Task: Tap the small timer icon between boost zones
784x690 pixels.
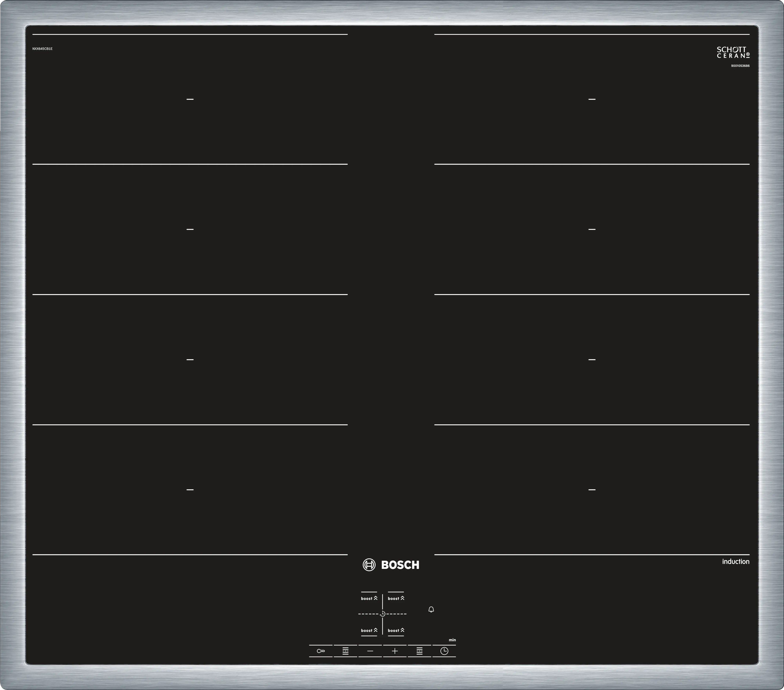Action: point(382,614)
